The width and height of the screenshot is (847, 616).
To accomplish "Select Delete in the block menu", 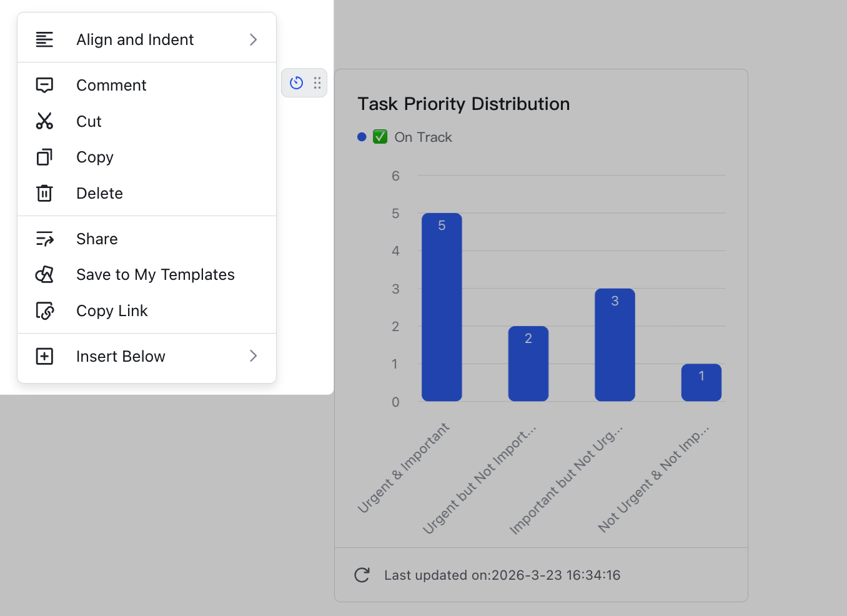I will pos(147,193).
